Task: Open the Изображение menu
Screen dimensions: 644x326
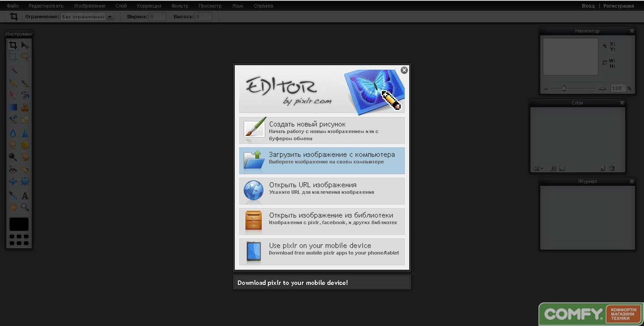Action: 90,6
